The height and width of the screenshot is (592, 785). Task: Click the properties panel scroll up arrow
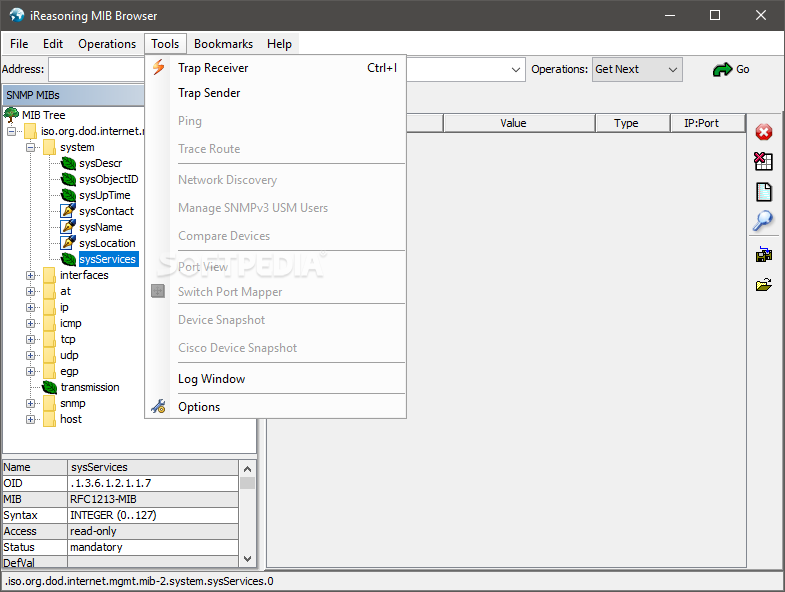coord(247,469)
